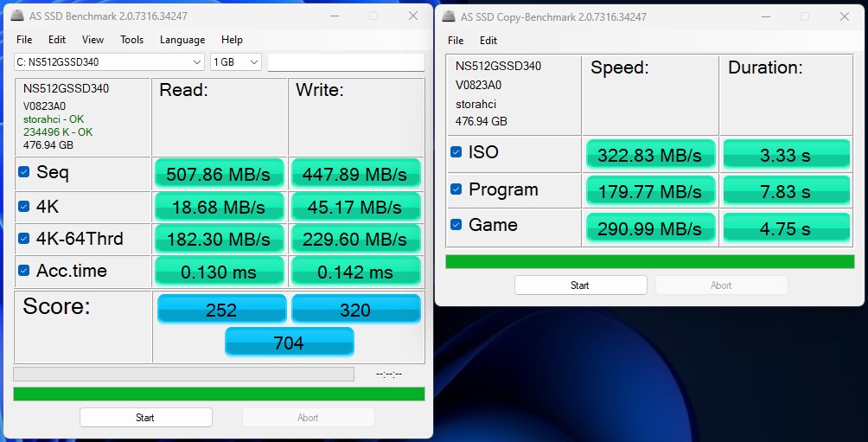Image resolution: width=868 pixels, height=442 pixels.
Task: Click 476.94 GB capacity in Benchmark window
Action: 48,145
